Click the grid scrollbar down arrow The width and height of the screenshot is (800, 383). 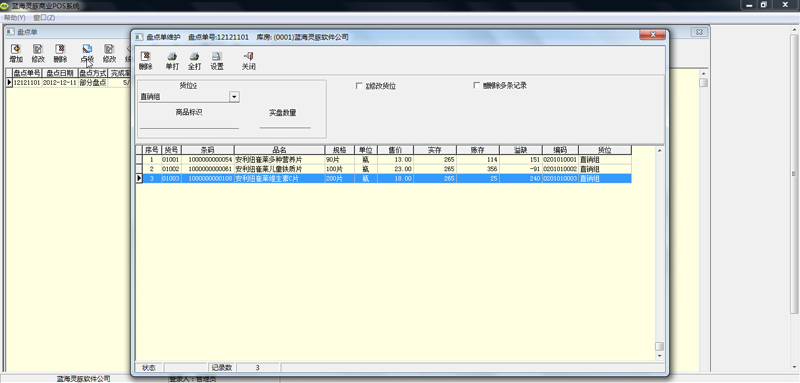659,355
